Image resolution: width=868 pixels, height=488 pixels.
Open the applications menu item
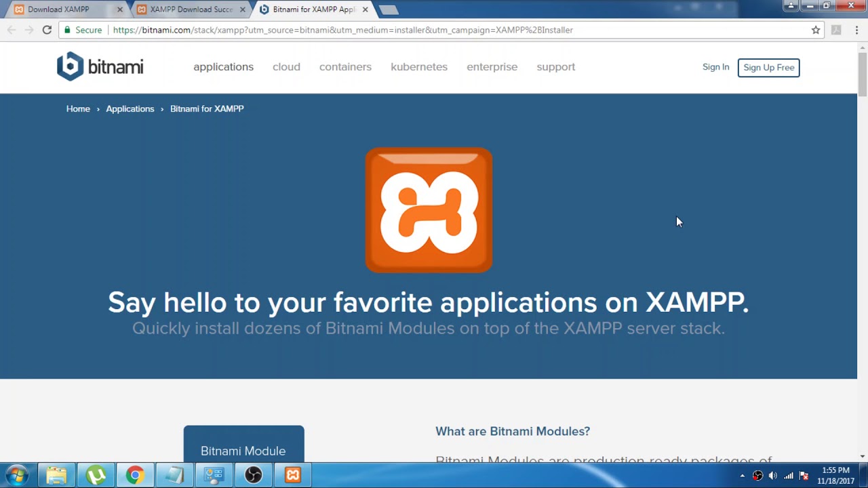223,67
